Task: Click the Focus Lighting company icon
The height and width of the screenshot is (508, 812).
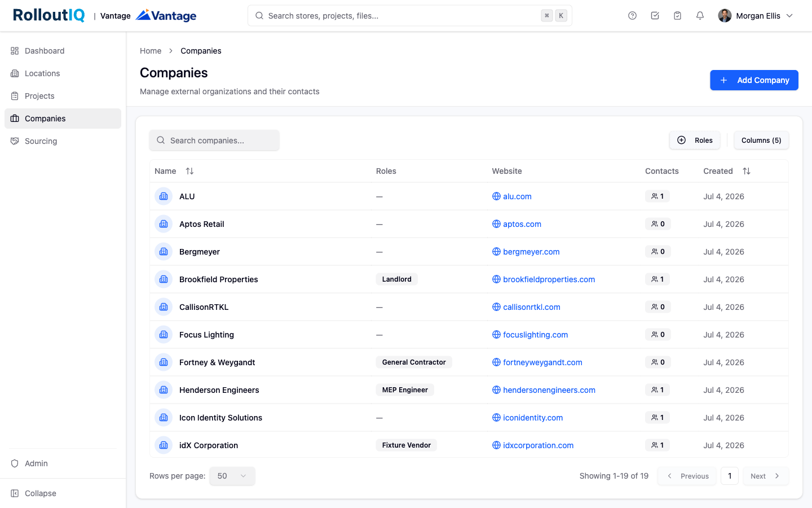Action: click(x=164, y=335)
